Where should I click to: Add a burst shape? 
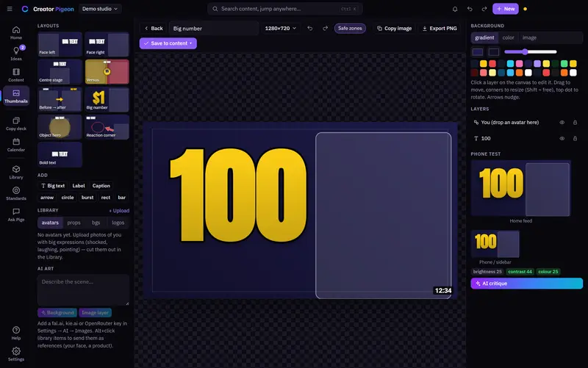pyautogui.click(x=87, y=198)
